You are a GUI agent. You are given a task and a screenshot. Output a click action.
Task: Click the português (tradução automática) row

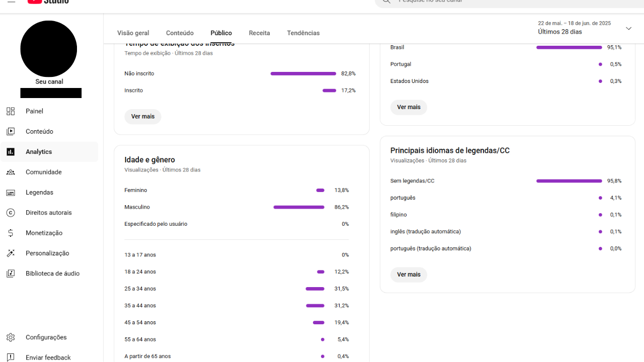point(506,249)
